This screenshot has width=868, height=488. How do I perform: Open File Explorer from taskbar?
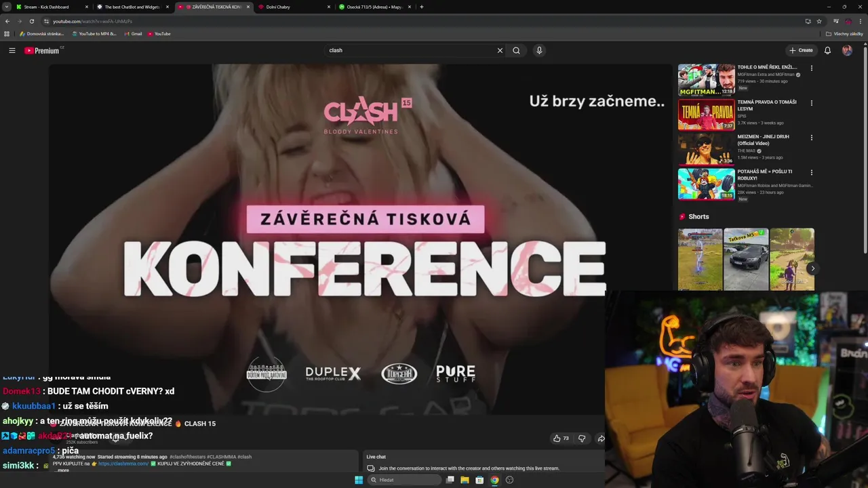(x=465, y=480)
